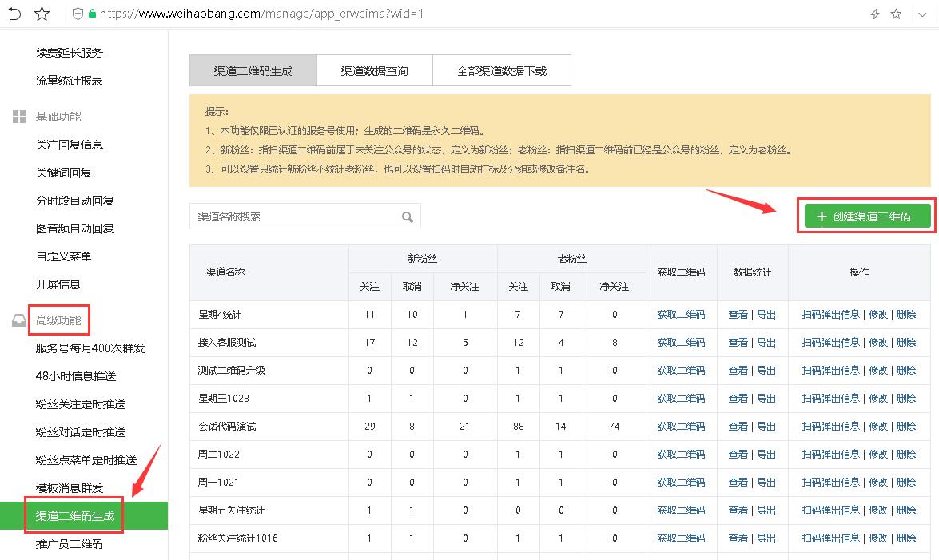Click the bookmark star icon left of the URL
This screenshot has height=560, width=939.
tap(42, 13)
